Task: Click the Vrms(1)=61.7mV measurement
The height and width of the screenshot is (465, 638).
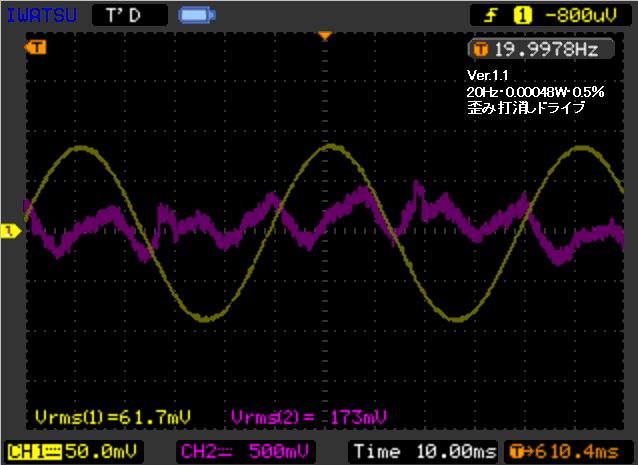Action: 113,417
